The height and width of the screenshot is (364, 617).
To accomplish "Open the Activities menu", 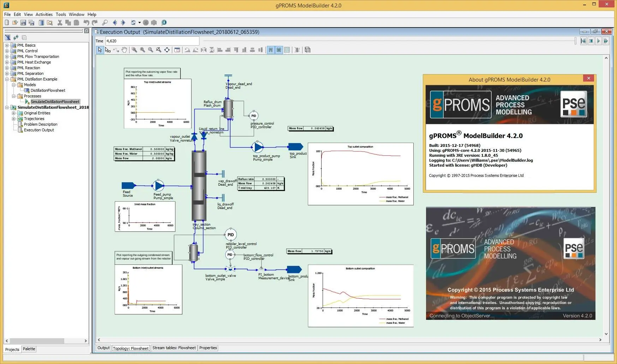I will (x=44, y=14).
